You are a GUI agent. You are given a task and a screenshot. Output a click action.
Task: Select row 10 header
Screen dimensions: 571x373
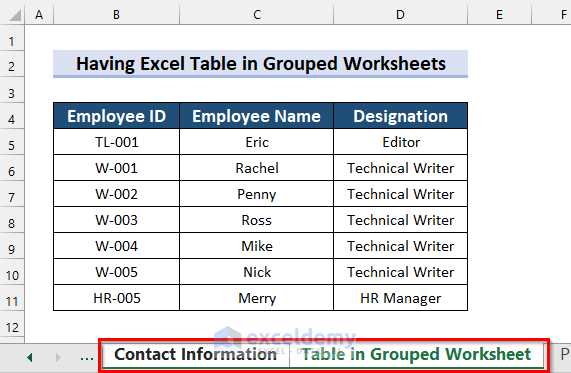coord(12,272)
